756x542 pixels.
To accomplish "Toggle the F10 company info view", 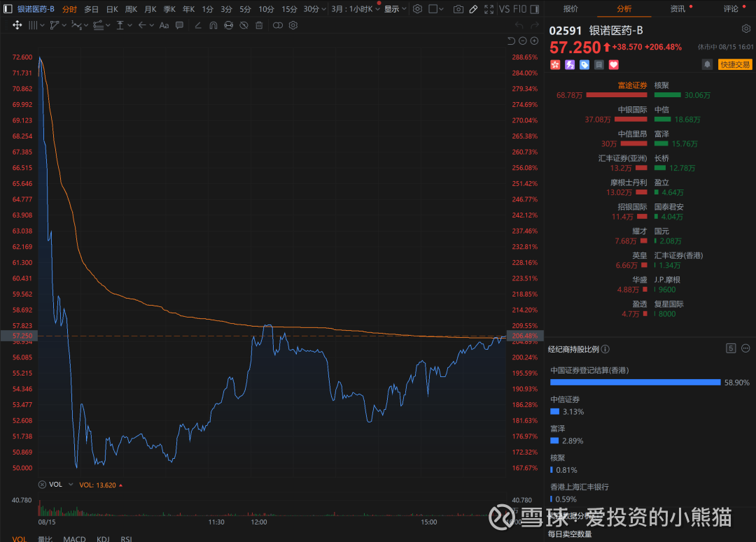I will 519,9.
